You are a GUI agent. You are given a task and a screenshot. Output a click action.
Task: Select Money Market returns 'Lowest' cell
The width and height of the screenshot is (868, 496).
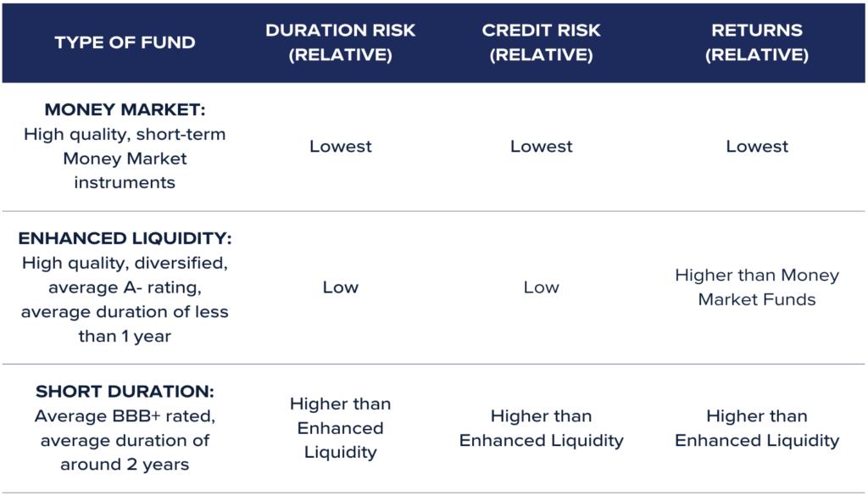(x=757, y=146)
